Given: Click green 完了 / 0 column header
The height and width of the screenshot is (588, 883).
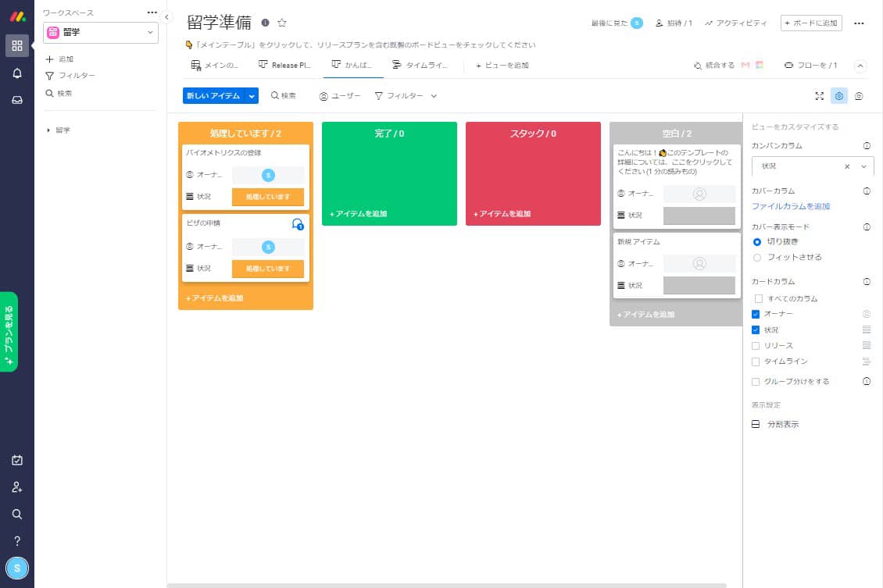Looking at the screenshot, I should click(x=389, y=134).
